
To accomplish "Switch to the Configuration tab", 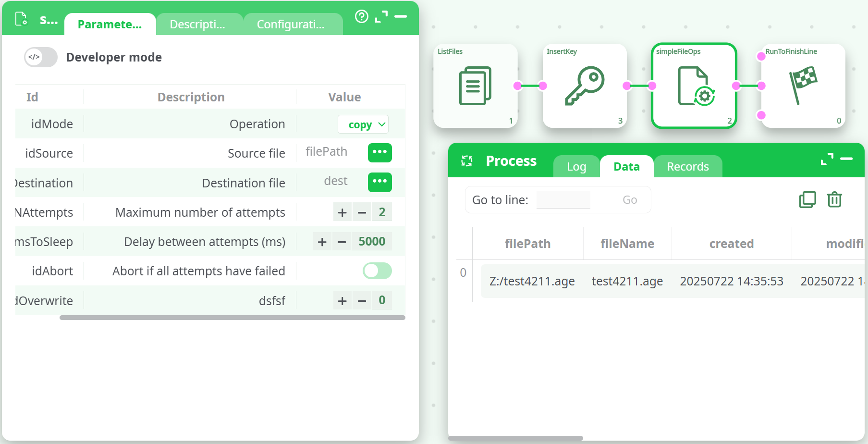I will click(291, 25).
